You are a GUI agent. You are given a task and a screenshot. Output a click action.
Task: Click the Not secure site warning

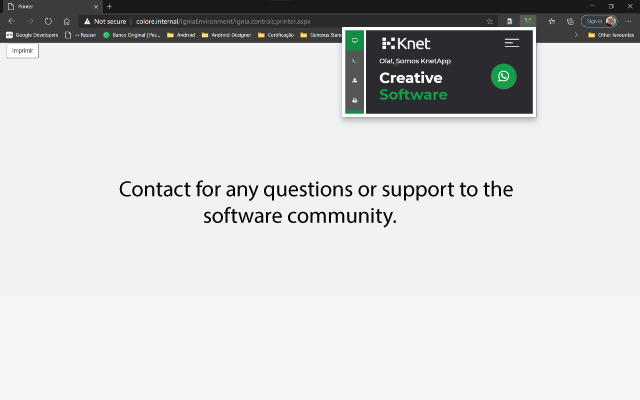click(105, 21)
